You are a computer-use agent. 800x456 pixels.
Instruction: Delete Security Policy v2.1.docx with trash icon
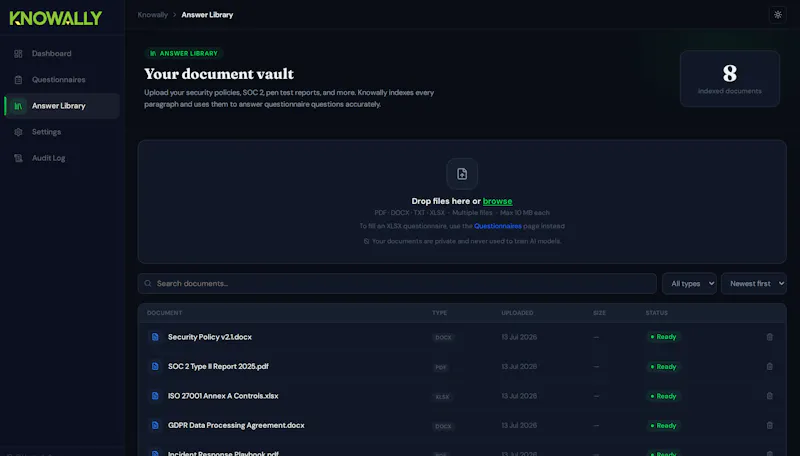click(x=769, y=337)
